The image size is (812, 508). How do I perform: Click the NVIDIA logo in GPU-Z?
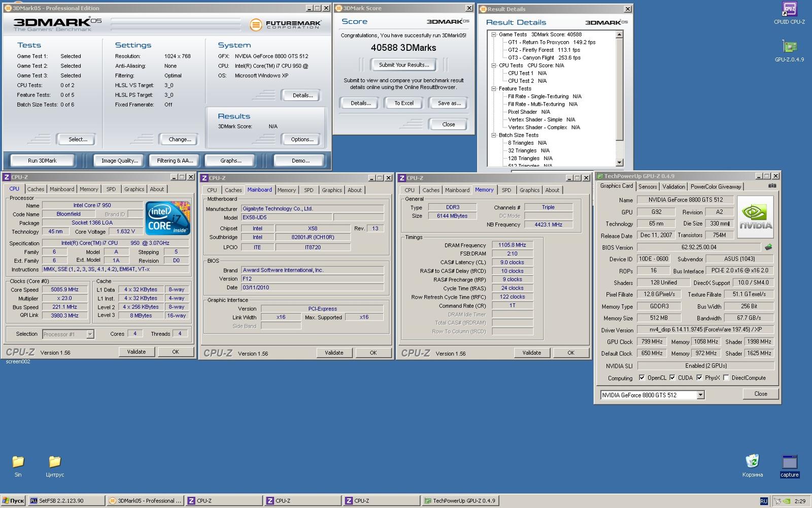pos(755,217)
